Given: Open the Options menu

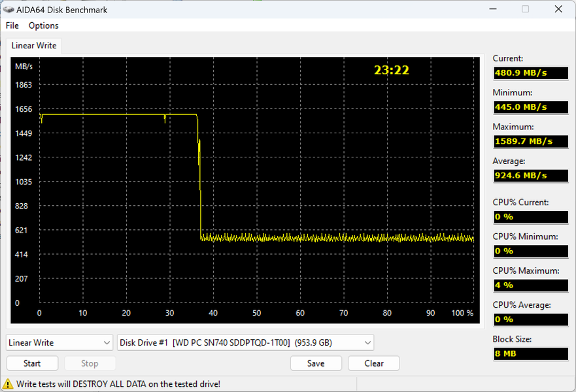Looking at the screenshot, I should [43, 25].
